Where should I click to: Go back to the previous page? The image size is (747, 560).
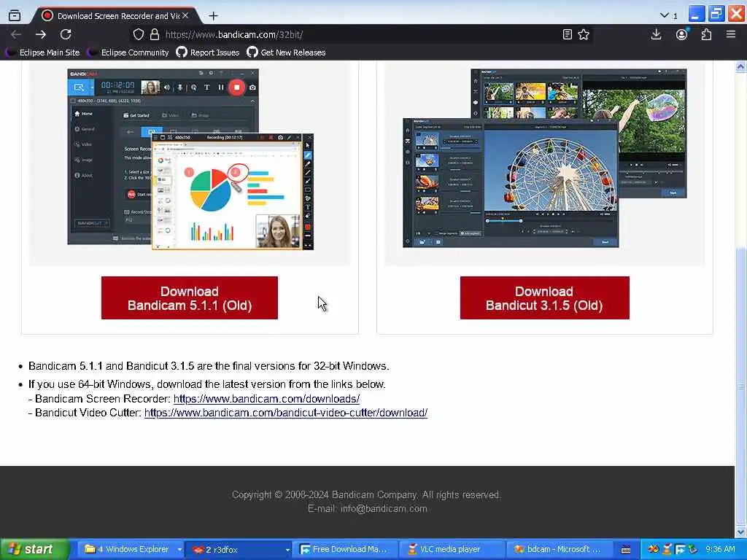pyautogui.click(x=16, y=34)
